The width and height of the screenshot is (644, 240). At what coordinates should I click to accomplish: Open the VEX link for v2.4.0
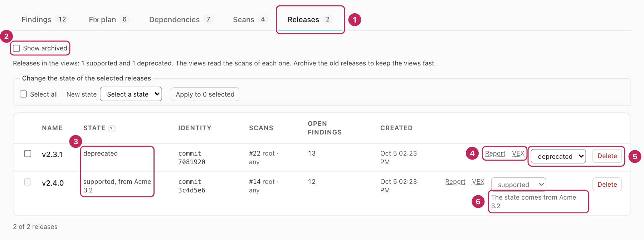pyautogui.click(x=478, y=182)
